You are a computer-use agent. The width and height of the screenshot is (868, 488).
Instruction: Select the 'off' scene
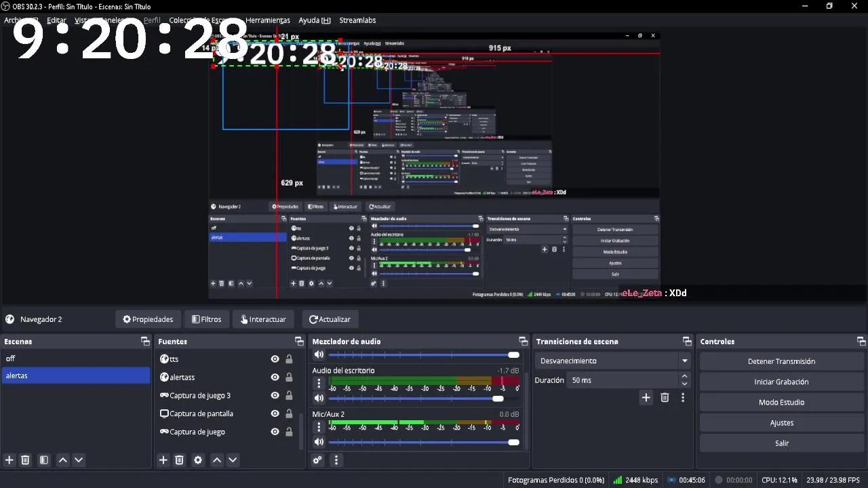(x=76, y=359)
